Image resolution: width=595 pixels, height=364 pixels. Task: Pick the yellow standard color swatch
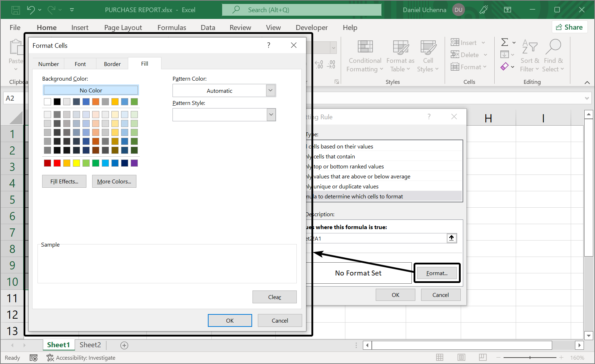[76, 163]
